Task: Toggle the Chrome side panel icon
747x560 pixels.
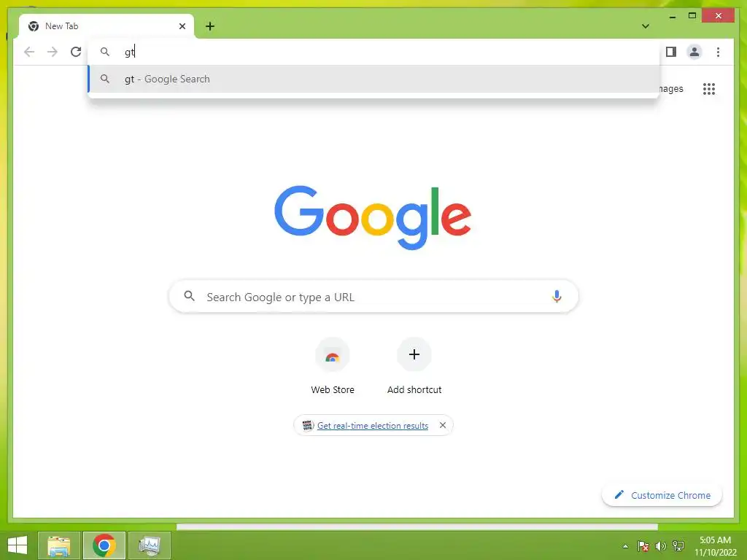Action: (671, 52)
